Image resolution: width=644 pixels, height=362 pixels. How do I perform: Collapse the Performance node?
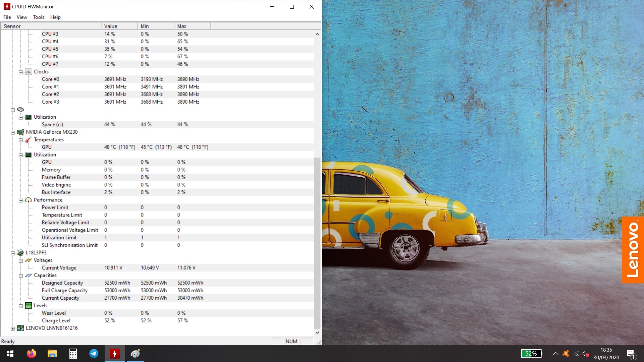coord(21,200)
